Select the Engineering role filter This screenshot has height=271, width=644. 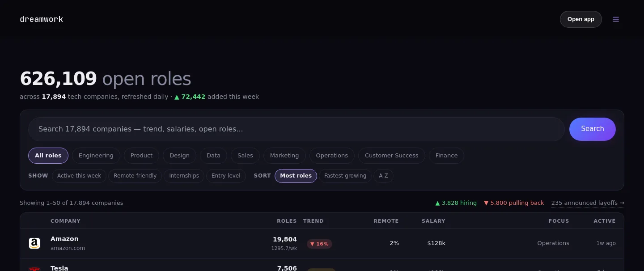96,156
